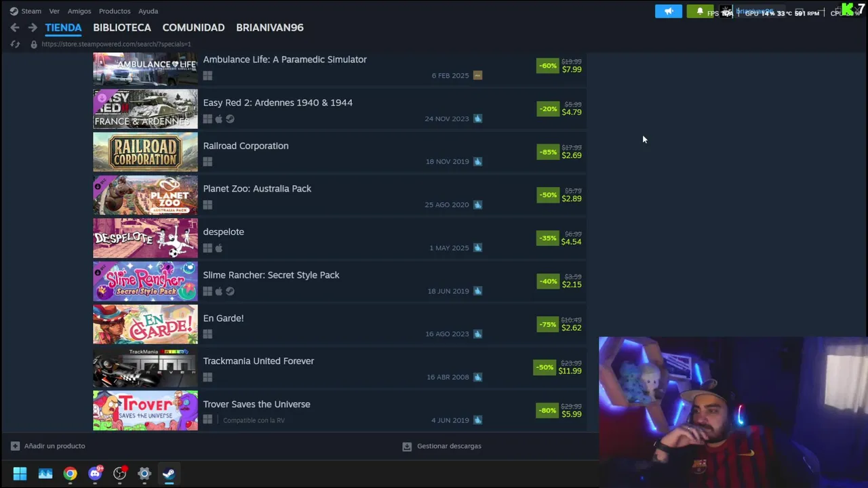Click the $11.99 price for Trackmania

[570, 371]
